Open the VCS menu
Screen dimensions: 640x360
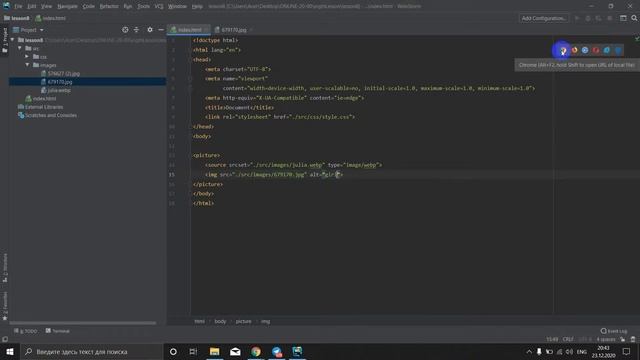point(159,6)
